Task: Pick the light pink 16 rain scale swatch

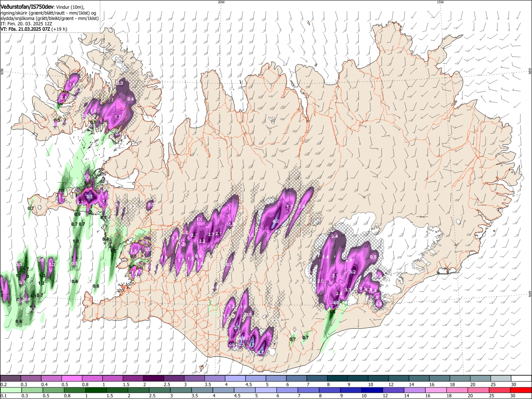Action: click(x=436, y=390)
